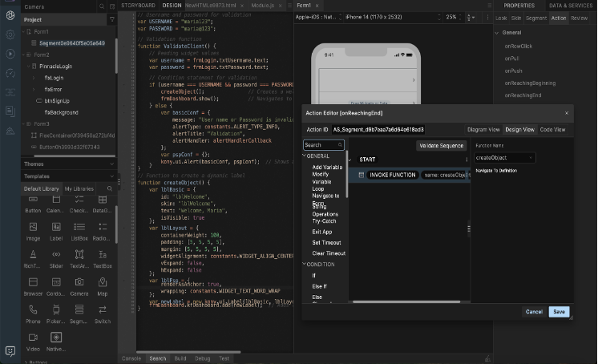Select the Phone widget icon
The image size is (598, 364).
click(x=33, y=309)
